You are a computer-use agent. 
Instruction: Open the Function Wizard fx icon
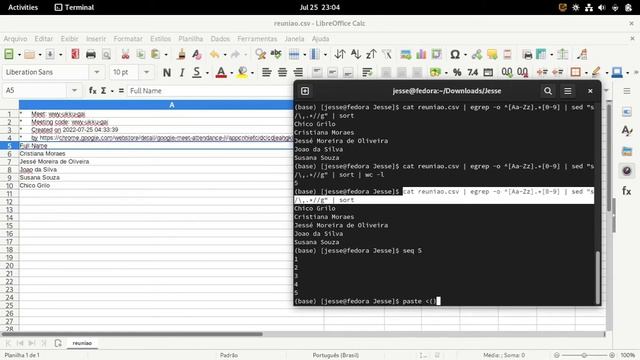(x=93, y=91)
